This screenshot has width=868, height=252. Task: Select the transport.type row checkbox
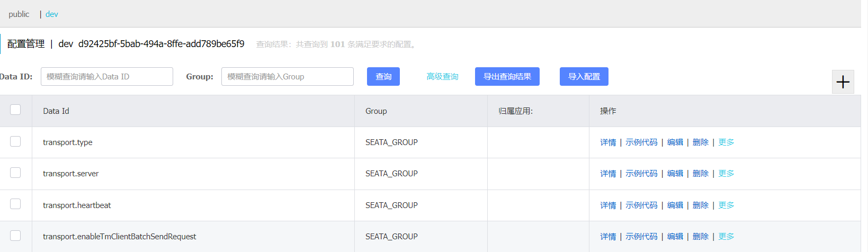(x=15, y=141)
